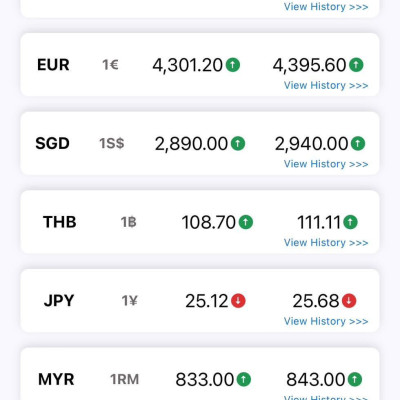Select the SGD currency label
The height and width of the screenshot is (400, 400).
[x=53, y=143]
